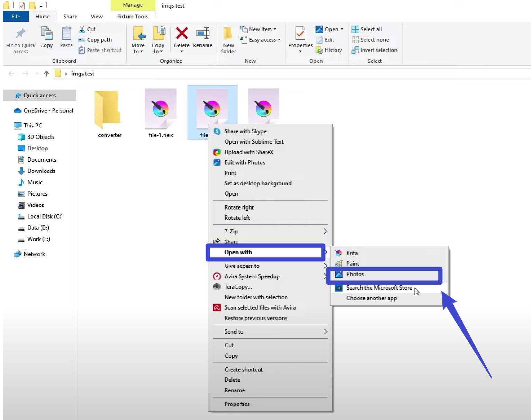
Task: Click the Copy ribbon icon
Action: click(x=46, y=34)
